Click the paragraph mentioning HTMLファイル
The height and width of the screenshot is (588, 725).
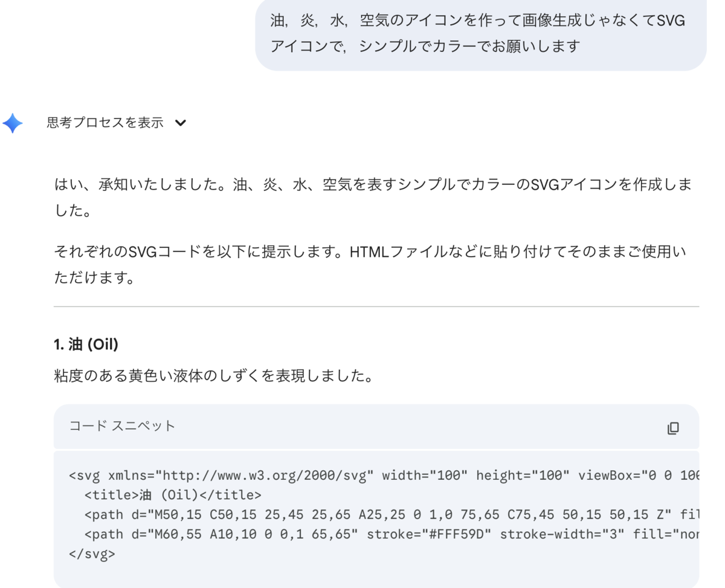(370, 265)
